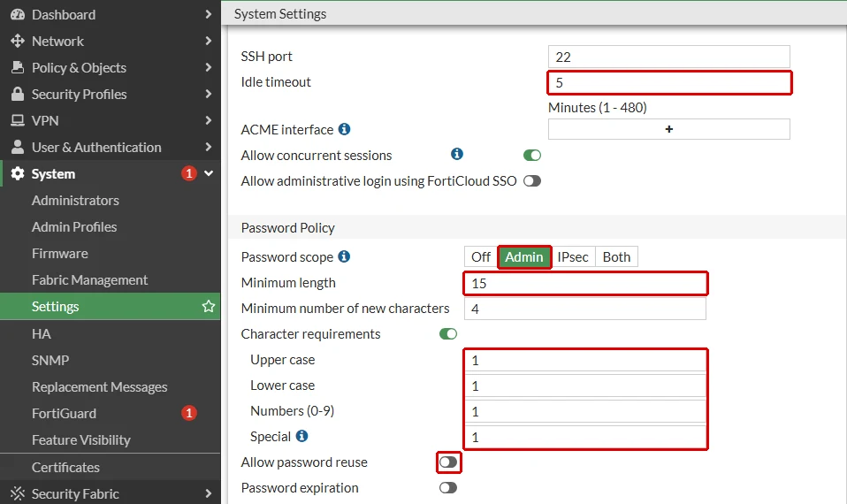The image size is (847, 504).
Task: Click the User & Authentication person icon
Action: coord(18,147)
